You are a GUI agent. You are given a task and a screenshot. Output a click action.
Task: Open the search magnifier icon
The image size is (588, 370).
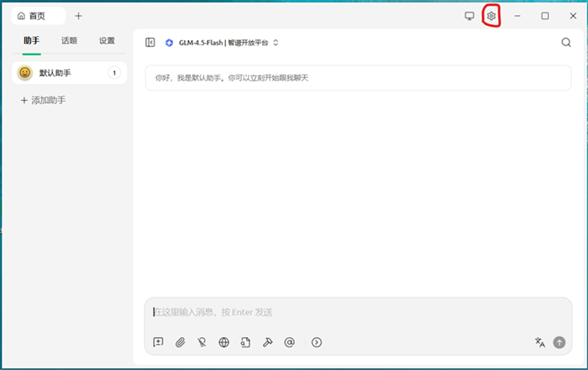566,43
